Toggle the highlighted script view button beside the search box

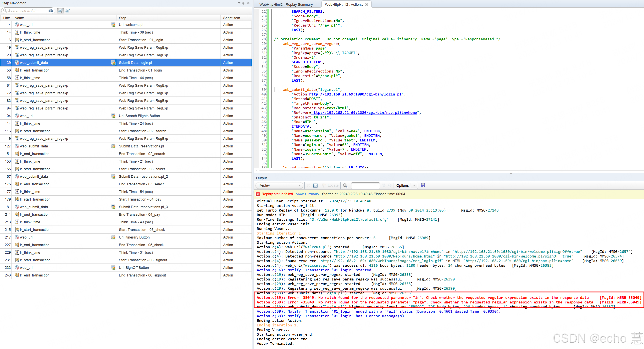(x=60, y=11)
